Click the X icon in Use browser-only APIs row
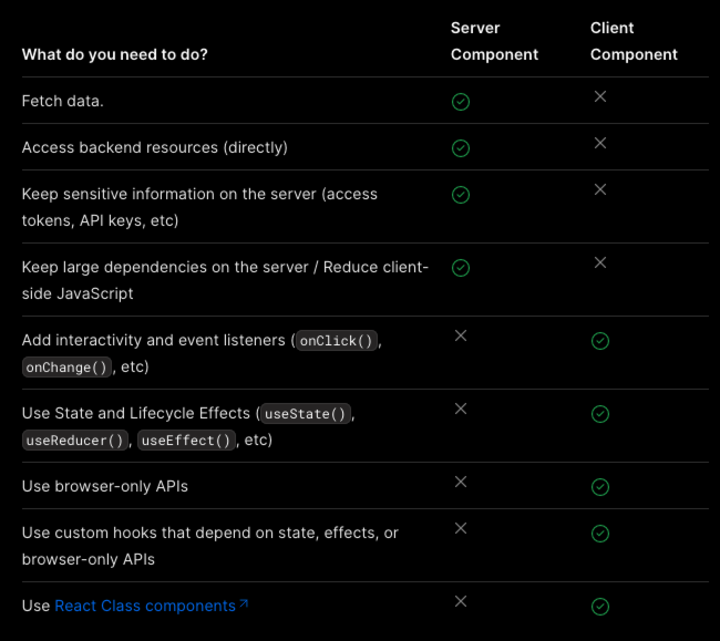720x641 pixels. pos(461,482)
